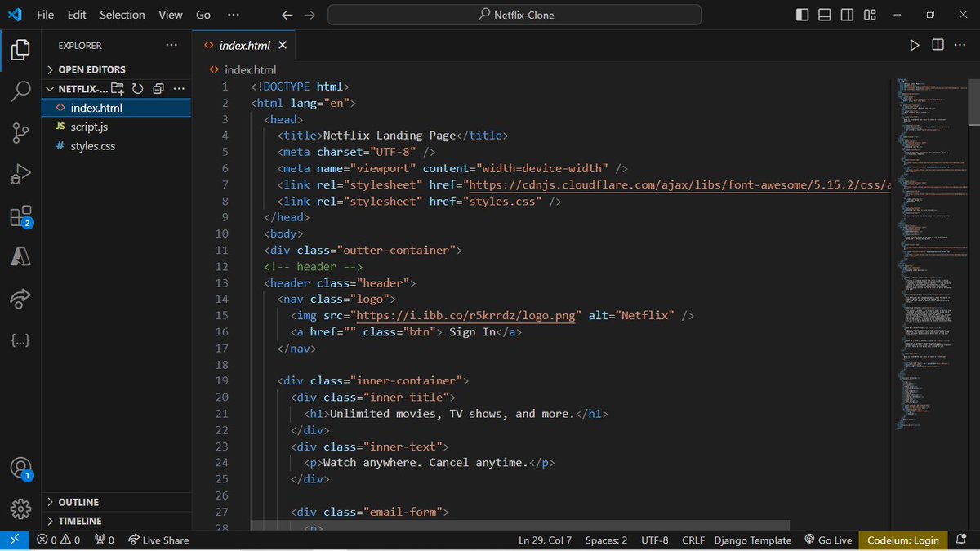Viewport: 980px width, 551px height.
Task: Open the Codeium braces icon view
Action: 20,340
